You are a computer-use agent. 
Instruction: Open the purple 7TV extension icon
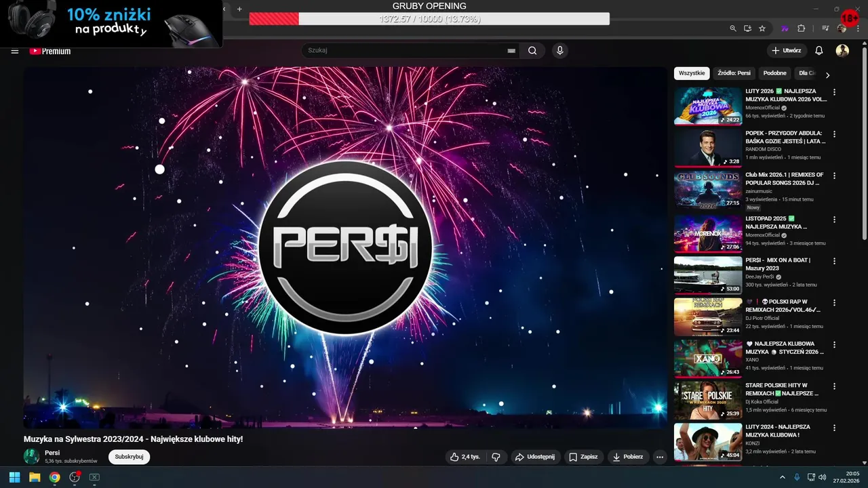pyautogui.click(x=785, y=28)
